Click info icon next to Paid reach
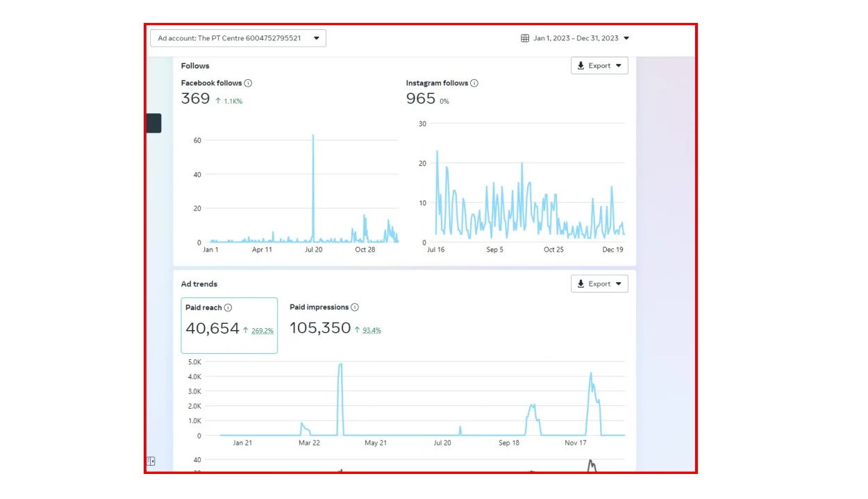The height and width of the screenshot is (499, 868). (228, 308)
